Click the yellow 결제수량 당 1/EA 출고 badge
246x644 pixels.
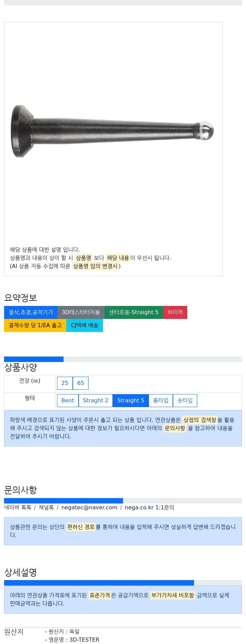pos(35,325)
